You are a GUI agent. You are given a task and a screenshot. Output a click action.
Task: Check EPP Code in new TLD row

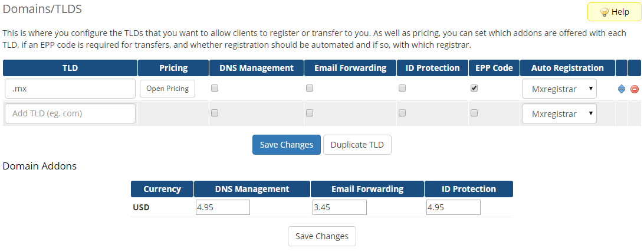(474, 113)
